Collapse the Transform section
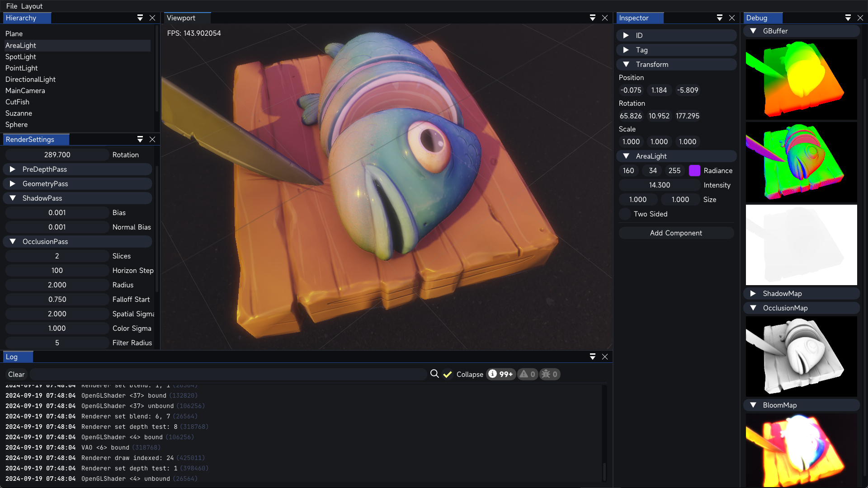 676,65
